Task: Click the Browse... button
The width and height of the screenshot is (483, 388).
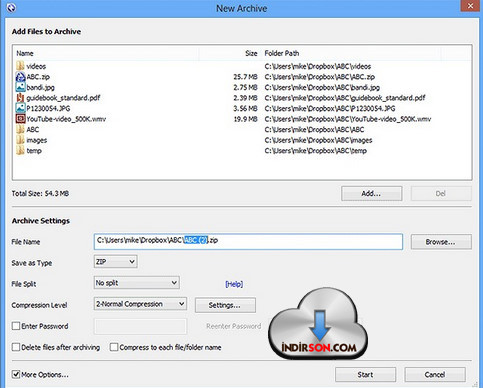Action: pos(441,242)
